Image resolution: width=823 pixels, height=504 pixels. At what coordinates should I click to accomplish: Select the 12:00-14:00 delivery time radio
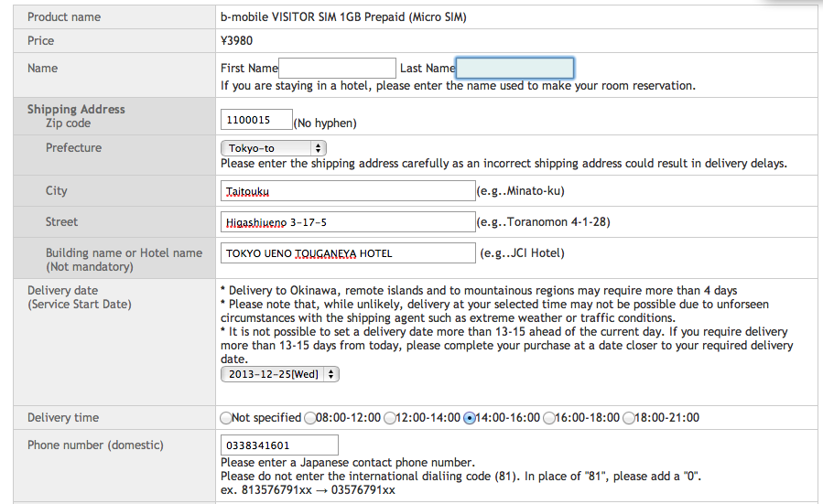(x=390, y=418)
